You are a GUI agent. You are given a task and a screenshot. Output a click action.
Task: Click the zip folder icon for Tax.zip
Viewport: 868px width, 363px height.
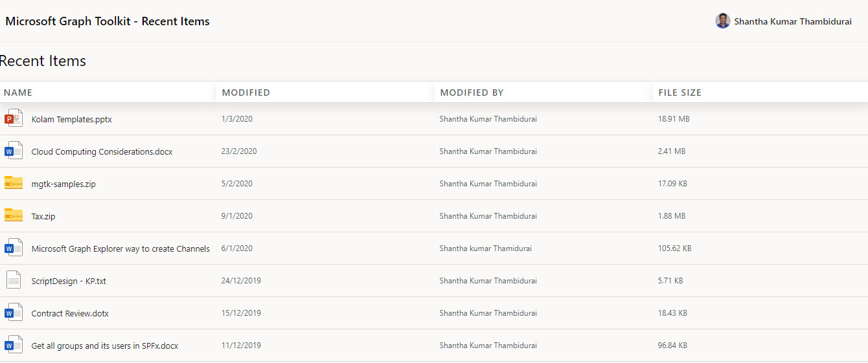tap(14, 215)
